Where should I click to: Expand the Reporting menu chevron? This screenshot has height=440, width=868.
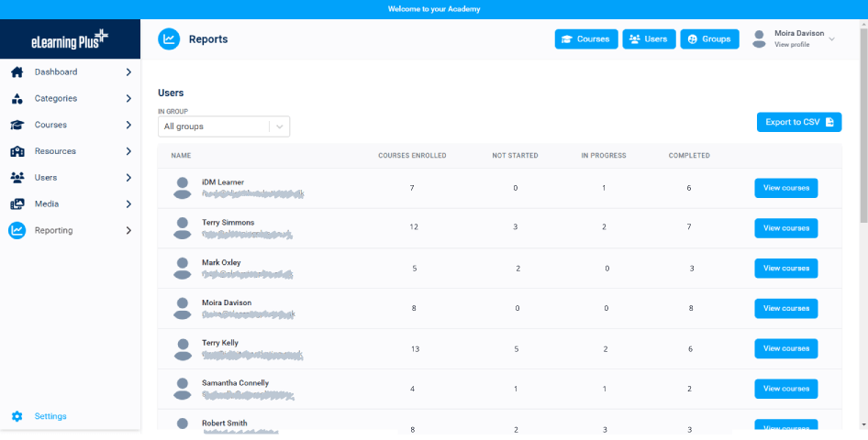coord(128,231)
